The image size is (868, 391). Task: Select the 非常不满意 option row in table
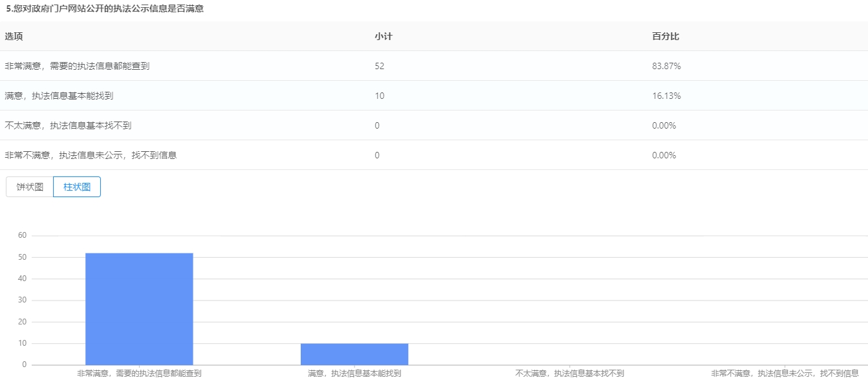click(x=91, y=155)
